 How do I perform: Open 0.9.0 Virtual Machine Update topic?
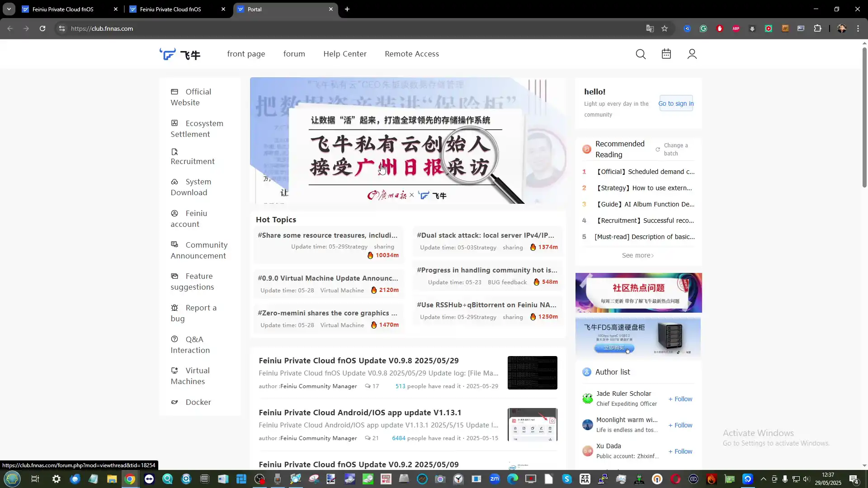(328, 278)
